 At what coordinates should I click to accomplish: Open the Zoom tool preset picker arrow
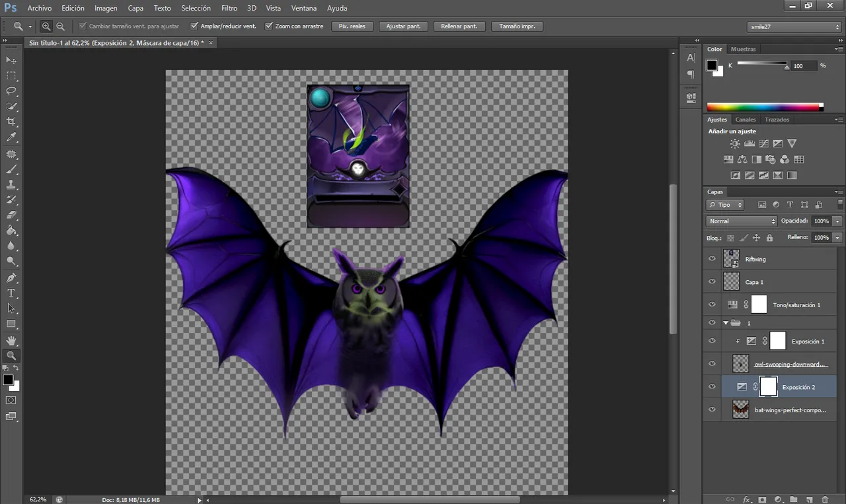tap(30, 27)
